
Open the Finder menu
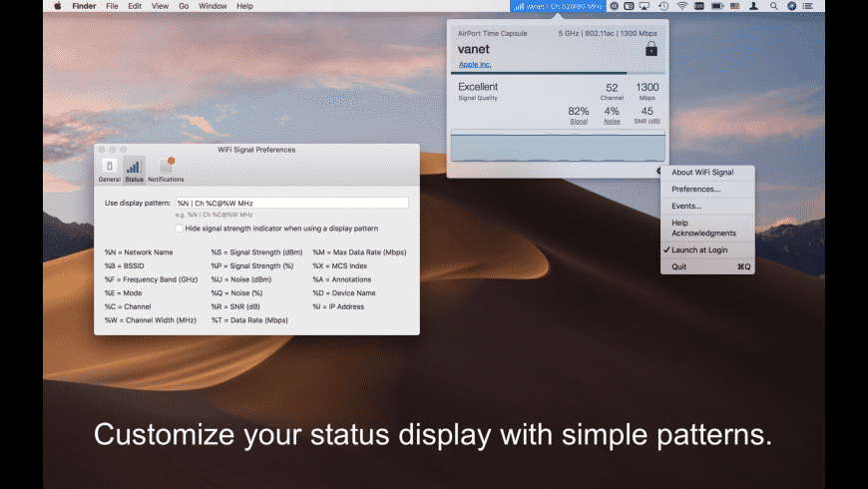pos(84,6)
